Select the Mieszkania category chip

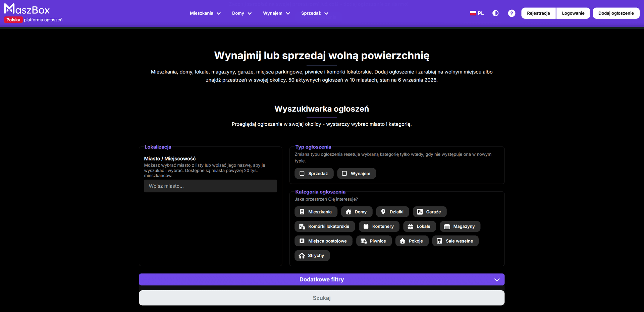pos(316,212)
